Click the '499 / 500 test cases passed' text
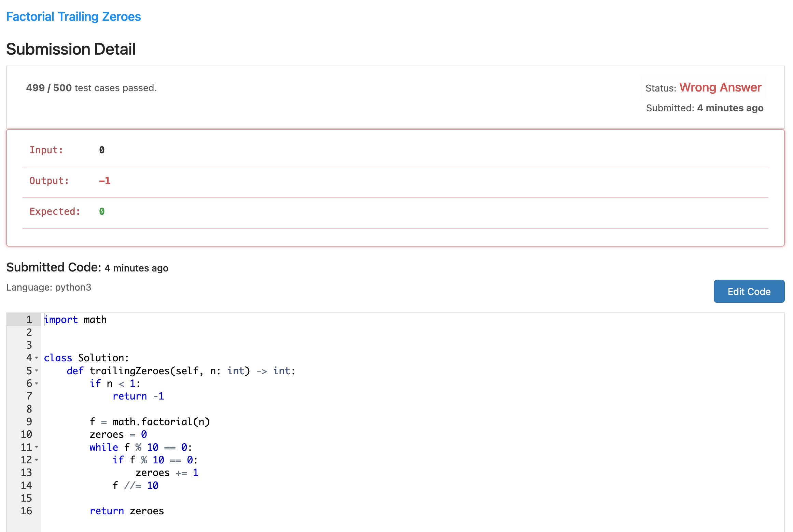Viewport: 793px width, 532px height. (91, 88)
